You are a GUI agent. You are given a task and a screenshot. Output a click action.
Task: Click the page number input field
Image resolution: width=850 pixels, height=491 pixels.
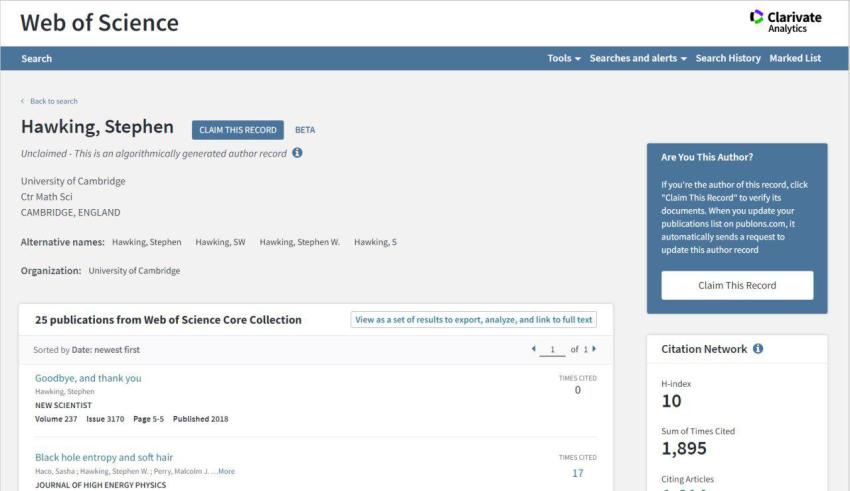pos(552,350)
